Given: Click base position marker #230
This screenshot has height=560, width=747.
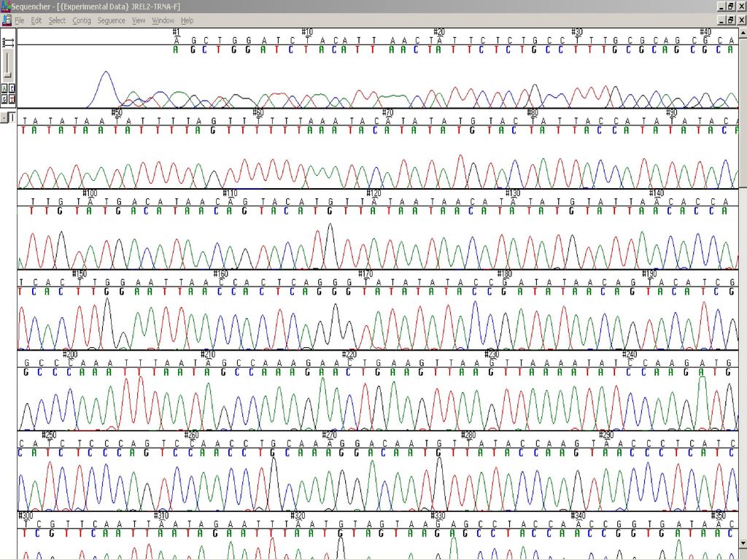Looking at the screenshot, I should pyautogui.click(x=492, y=354).
